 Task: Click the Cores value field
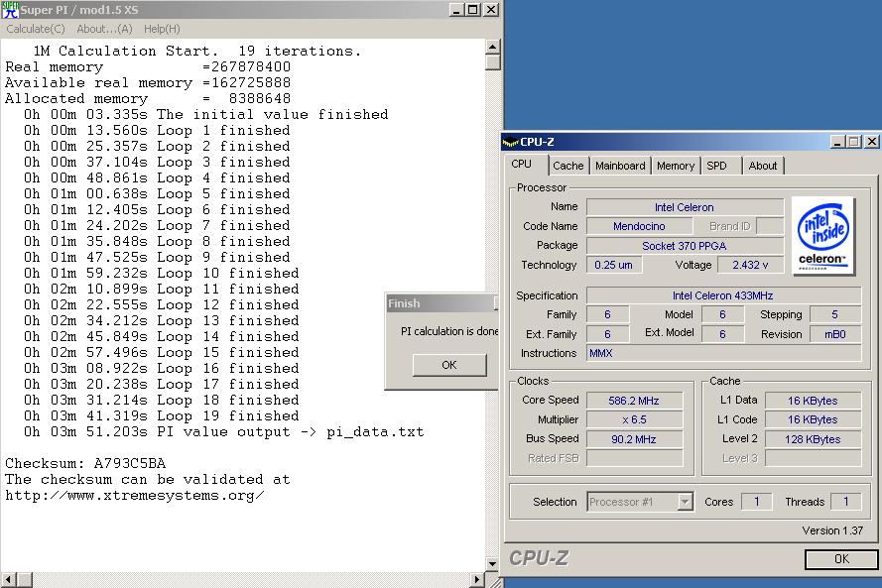[757, 502]
